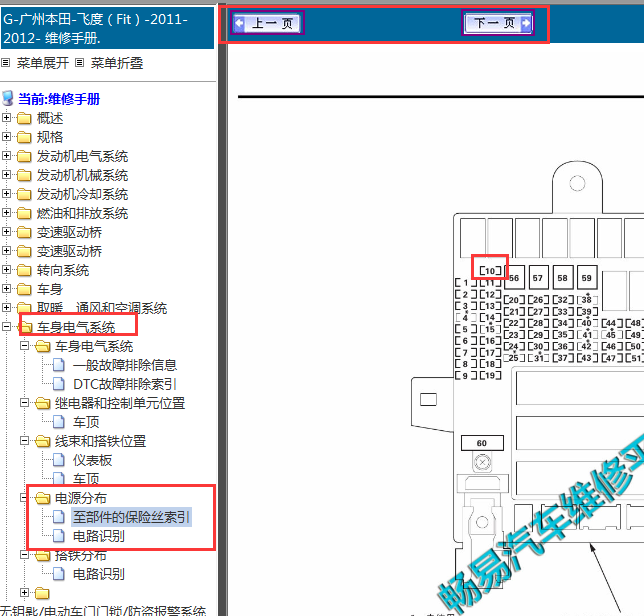
Task: Expand the 发动机电气系统 folder
Action: [6, 155]
